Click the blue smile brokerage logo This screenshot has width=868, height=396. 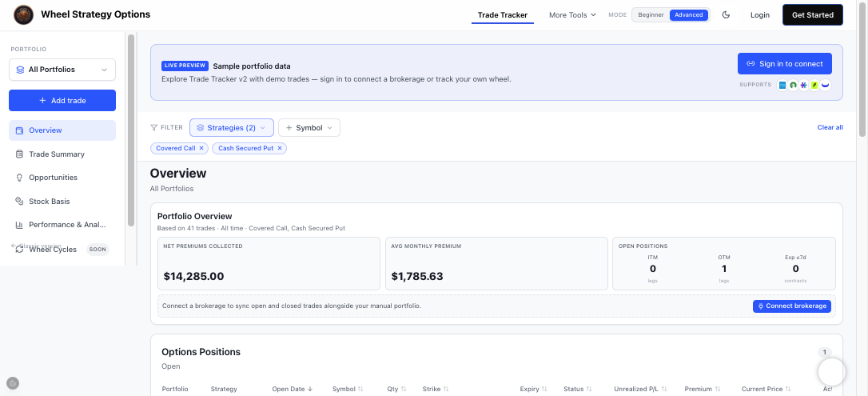826,86
